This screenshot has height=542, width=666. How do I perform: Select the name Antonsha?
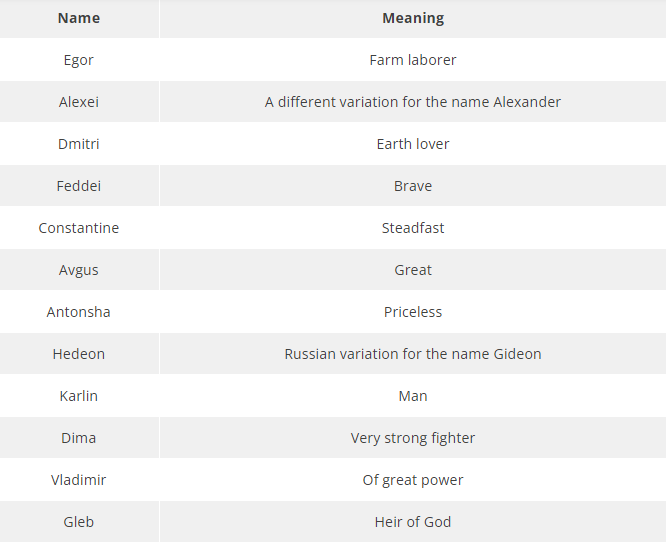(x=79, y=312)
